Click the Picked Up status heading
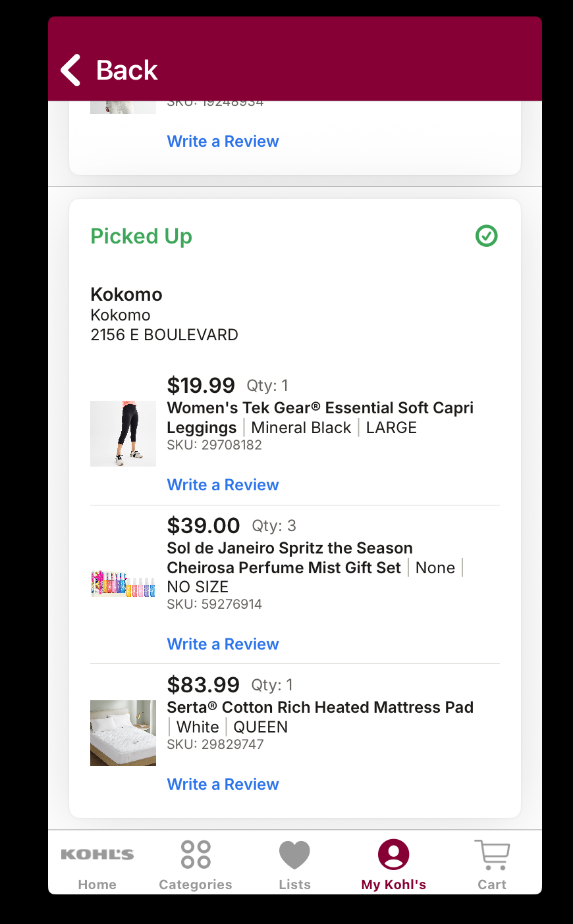 pos(141,236)
